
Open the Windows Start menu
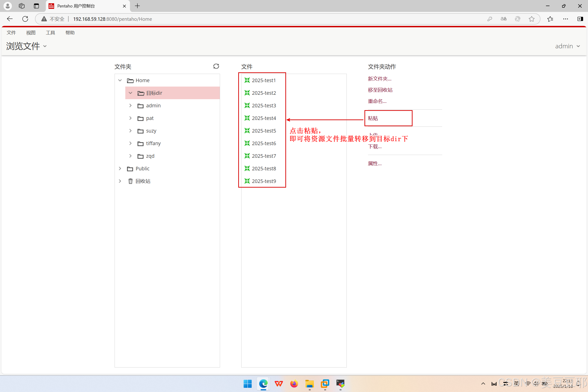tap(248, 384)
